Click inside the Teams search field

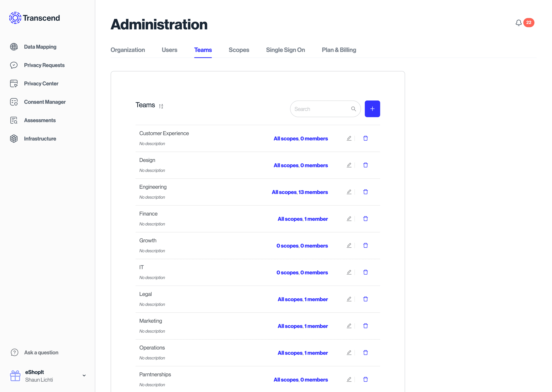click(321, 109)
